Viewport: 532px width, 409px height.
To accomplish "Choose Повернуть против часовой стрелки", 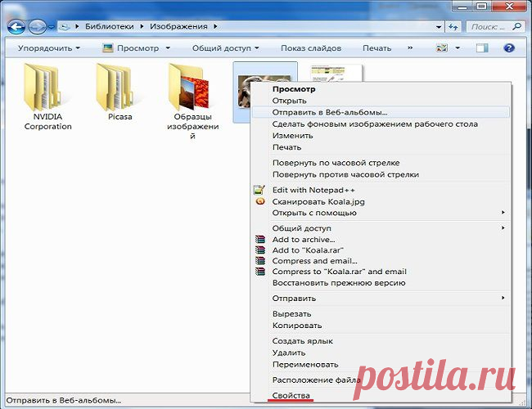I will pyautogui.click(x=381, y=175).
